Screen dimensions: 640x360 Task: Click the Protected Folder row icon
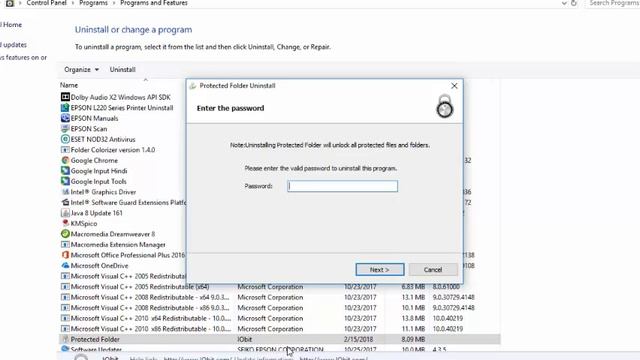pyautogui.click(x=65, y=339)
